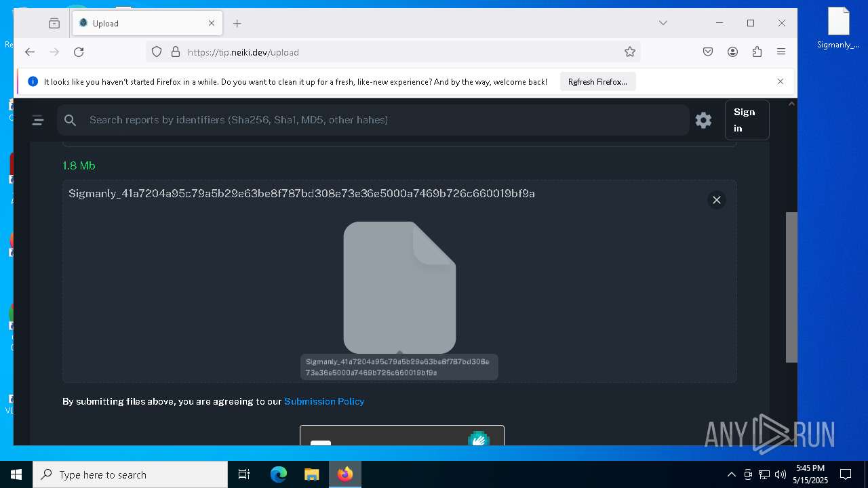Click the 1.8 Mb file size text
This screenshot has width=868, height=488.
click(79, 165)
